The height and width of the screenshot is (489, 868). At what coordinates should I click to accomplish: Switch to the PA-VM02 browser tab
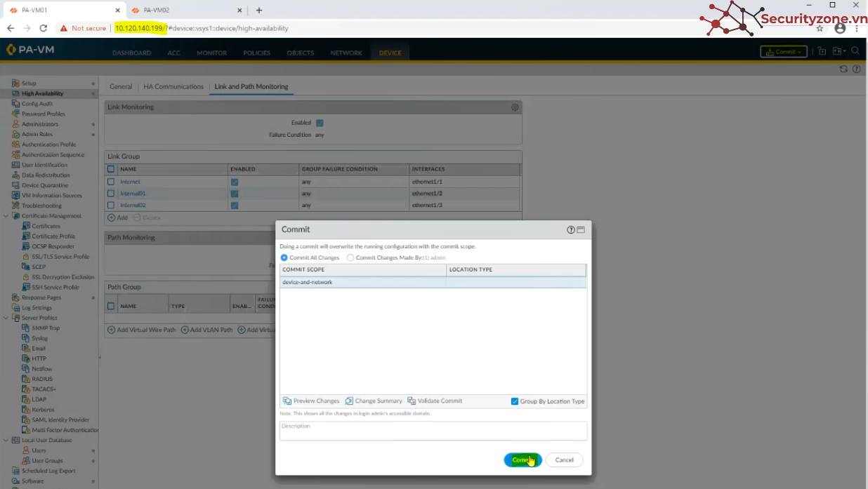[187, 11]
